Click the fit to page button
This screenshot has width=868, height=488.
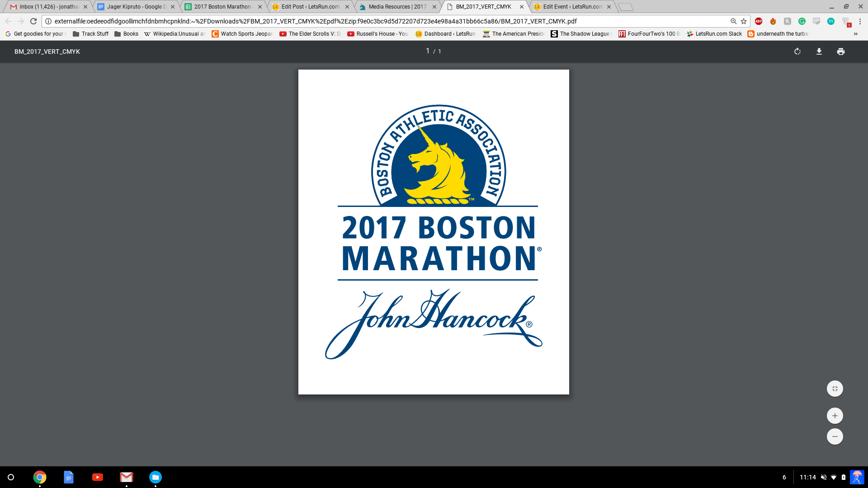coord(835,389)
